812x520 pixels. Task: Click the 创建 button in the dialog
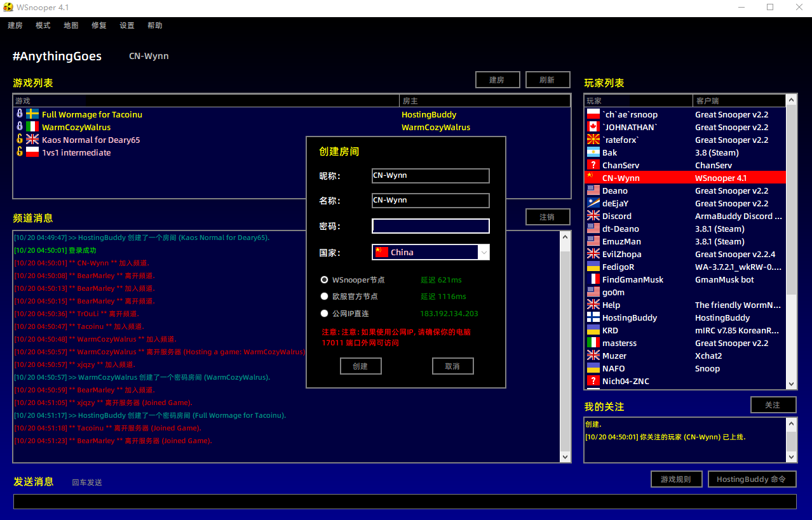point(360,366)
